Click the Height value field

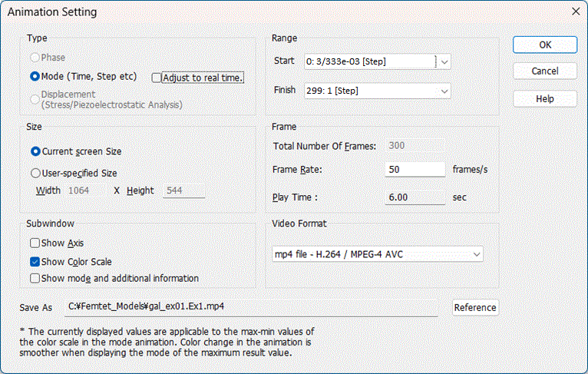click(183, 190)
